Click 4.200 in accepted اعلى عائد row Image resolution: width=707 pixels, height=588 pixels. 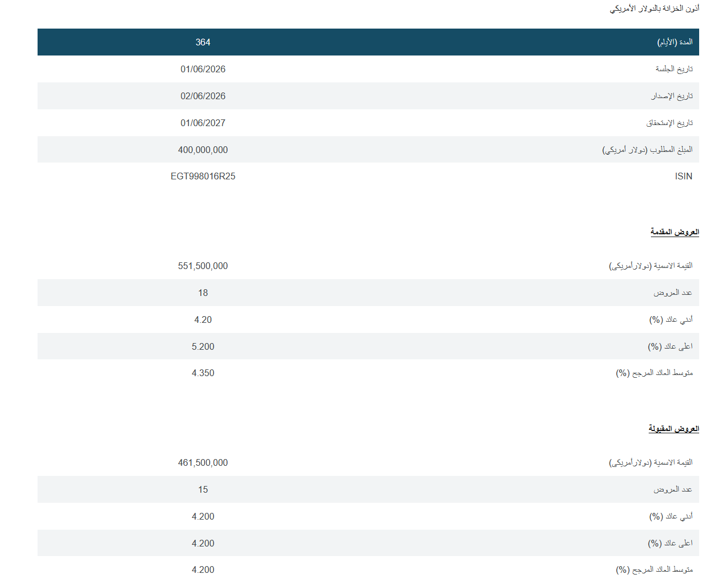pyautogui.click(x=203, y=543)
